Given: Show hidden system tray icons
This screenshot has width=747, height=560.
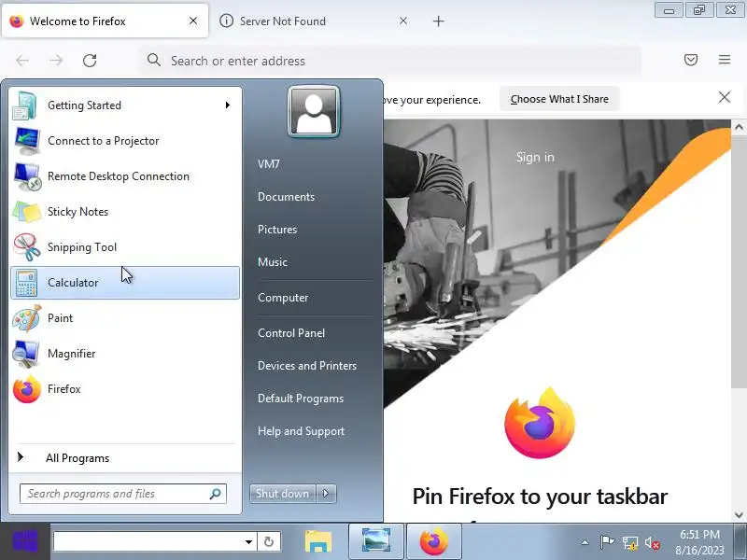Looking at the screenshot, I should pos(585,542).
